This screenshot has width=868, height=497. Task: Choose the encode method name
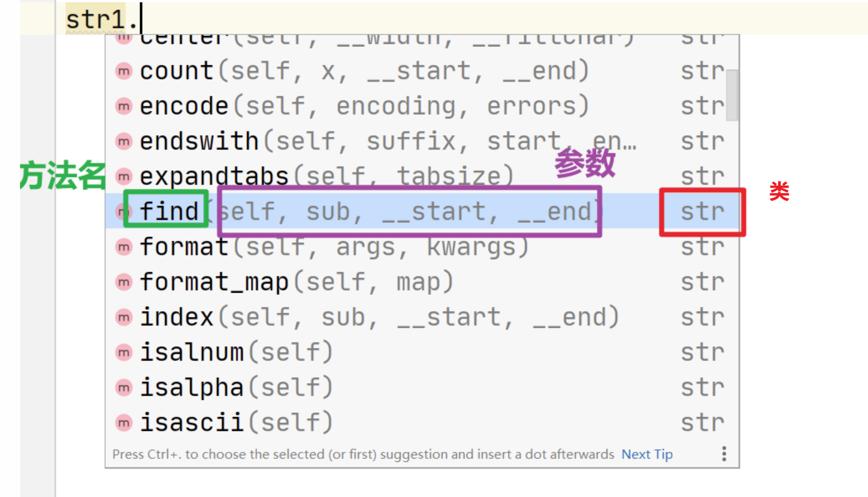pyautogui.click(x=184, y=107)
